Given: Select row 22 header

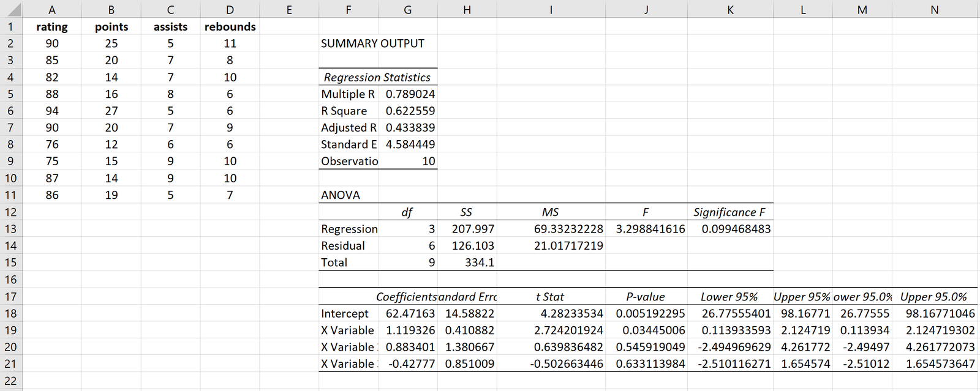Looking at the screenshot, I should pyautogui.click(x=11, y=381).
